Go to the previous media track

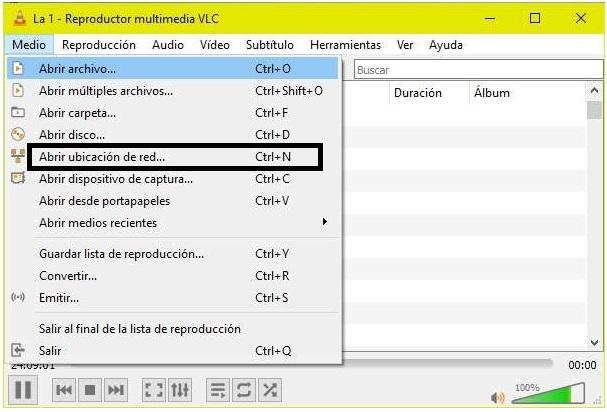coord(64,390)
